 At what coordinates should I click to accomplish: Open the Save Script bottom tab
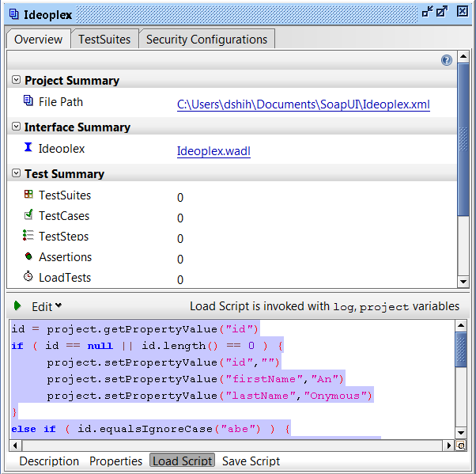[251, 461]
